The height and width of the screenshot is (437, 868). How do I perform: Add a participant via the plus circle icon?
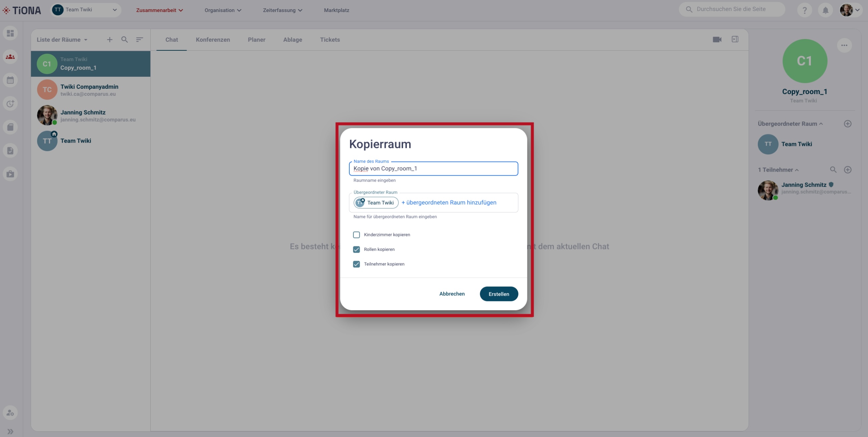[848, 170]
